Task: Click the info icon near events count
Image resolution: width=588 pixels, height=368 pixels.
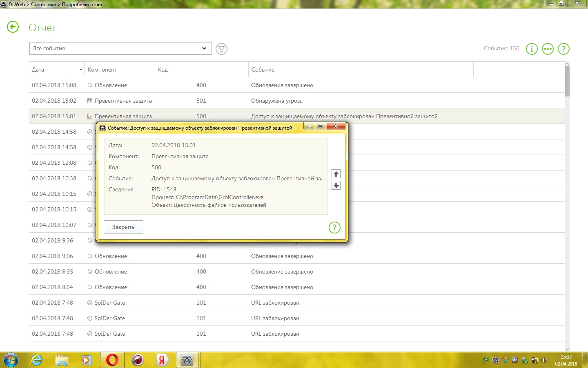Action: (x=531, y=49)
